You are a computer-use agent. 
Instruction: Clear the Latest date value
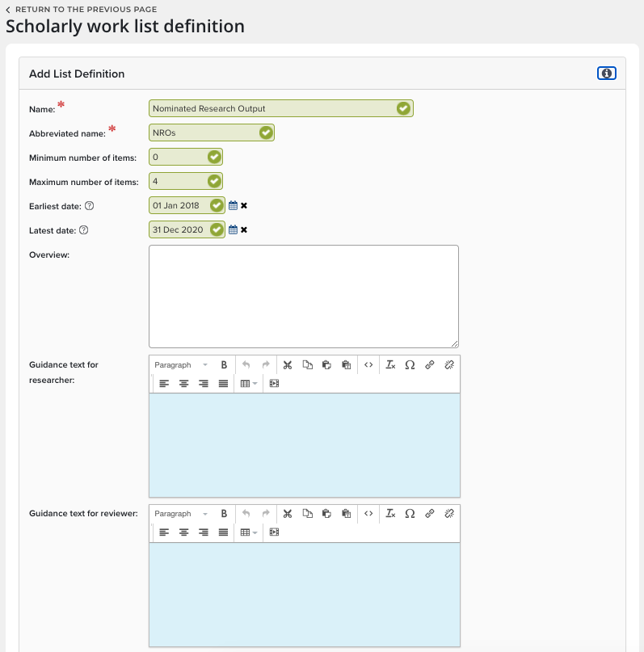(244, 230)
